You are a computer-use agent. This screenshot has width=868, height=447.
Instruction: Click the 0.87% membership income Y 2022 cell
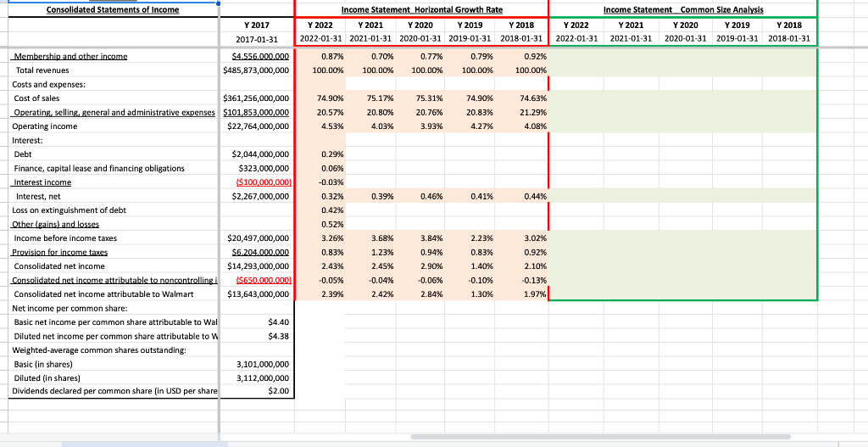[321, 57]
